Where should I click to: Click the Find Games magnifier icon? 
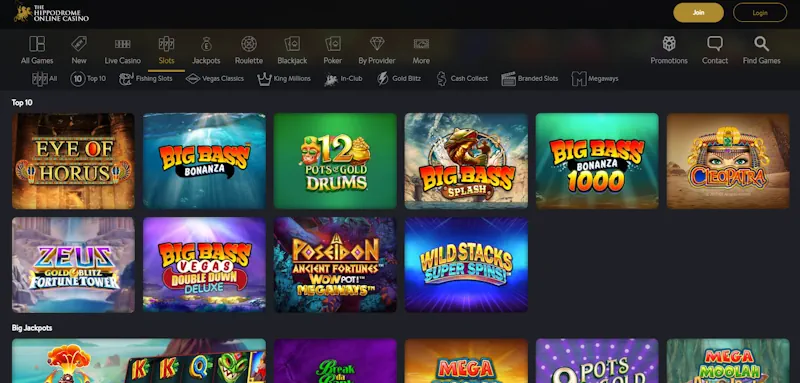[762, 44]
